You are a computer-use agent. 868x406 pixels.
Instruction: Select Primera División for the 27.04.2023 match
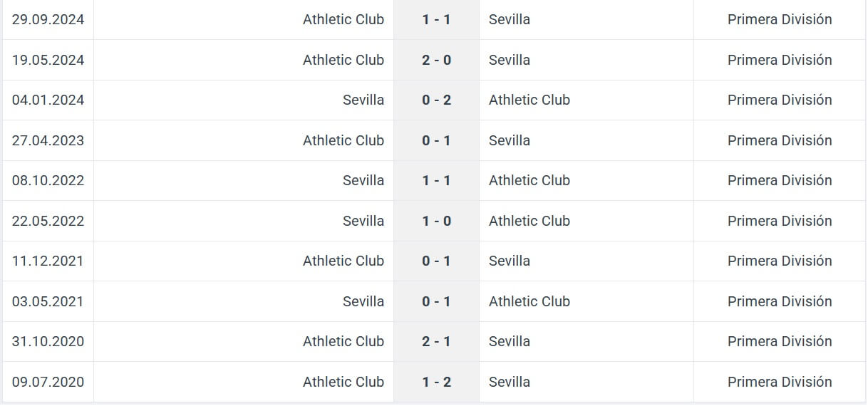point(780,140)
